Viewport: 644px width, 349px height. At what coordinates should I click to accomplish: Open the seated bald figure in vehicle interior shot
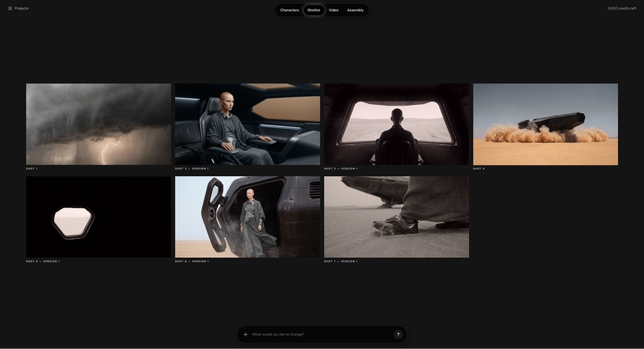(247, 124)
